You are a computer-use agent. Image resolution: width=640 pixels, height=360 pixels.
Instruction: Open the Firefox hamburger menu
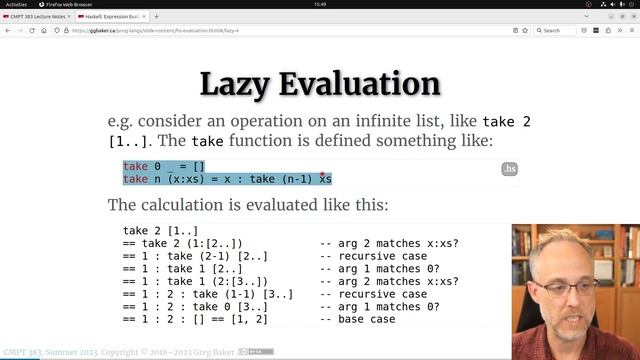[632, 31]
